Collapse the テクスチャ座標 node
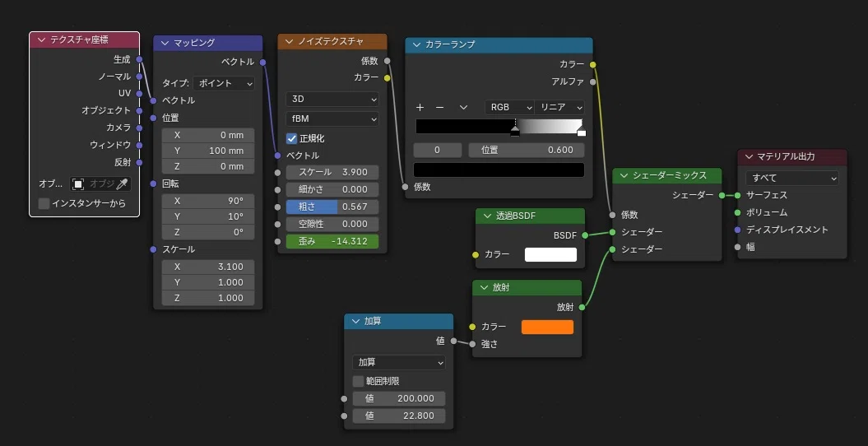 pyautogui.click(x=41, y=39)
